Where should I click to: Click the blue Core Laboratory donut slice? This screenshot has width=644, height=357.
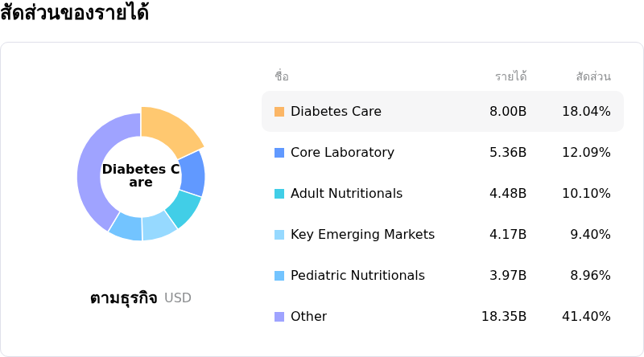192,174
